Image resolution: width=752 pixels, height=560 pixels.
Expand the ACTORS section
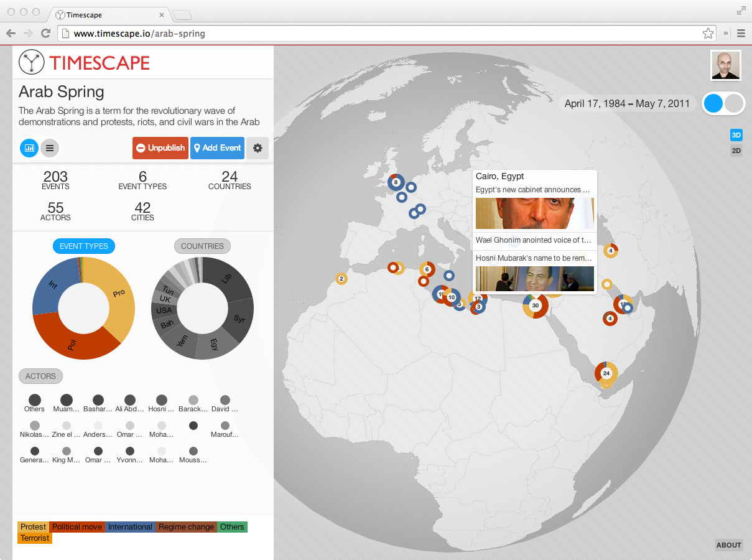point(40,376)
